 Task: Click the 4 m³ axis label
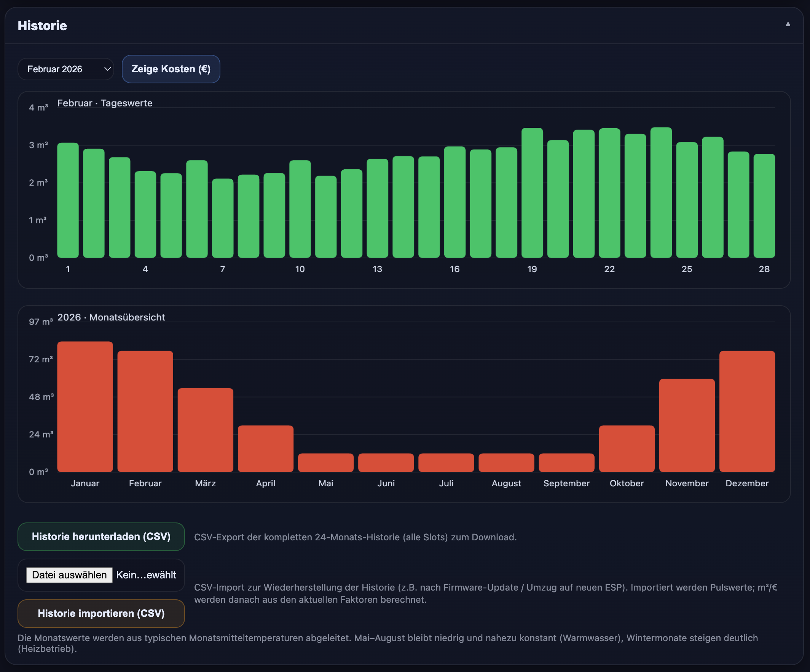38,108
